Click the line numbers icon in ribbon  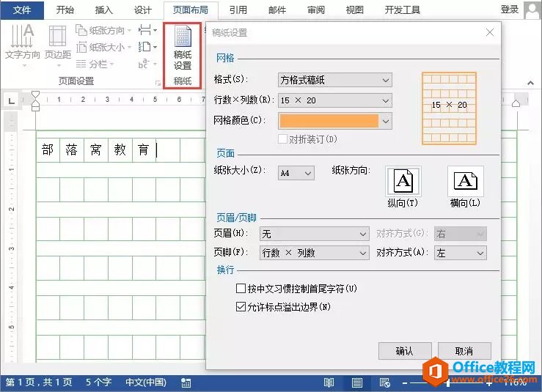[147, 47]
